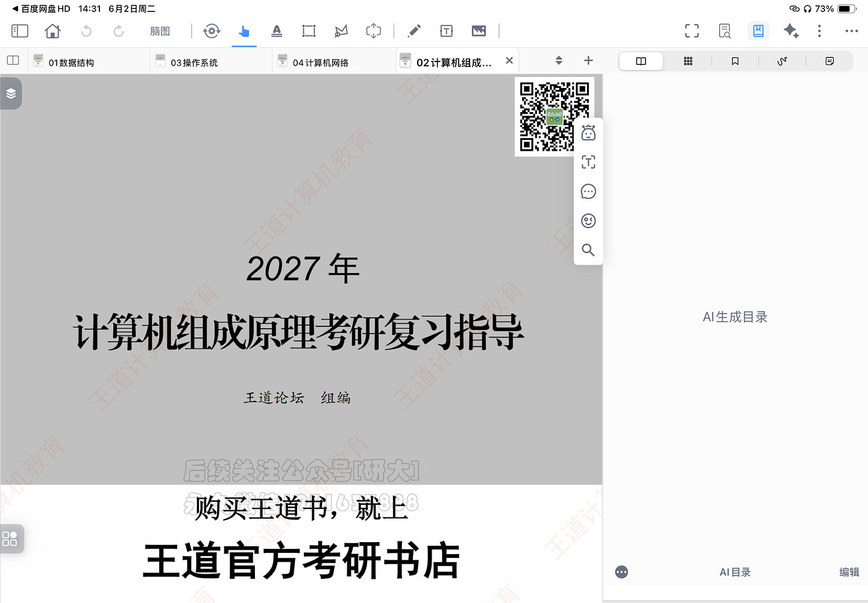Toggle the left sidebar panel icon

coord(20,31)
